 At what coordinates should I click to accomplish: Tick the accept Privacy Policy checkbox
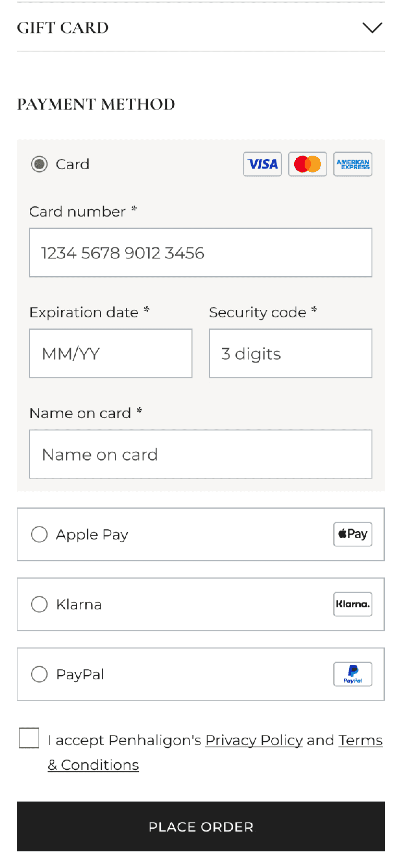29,738
